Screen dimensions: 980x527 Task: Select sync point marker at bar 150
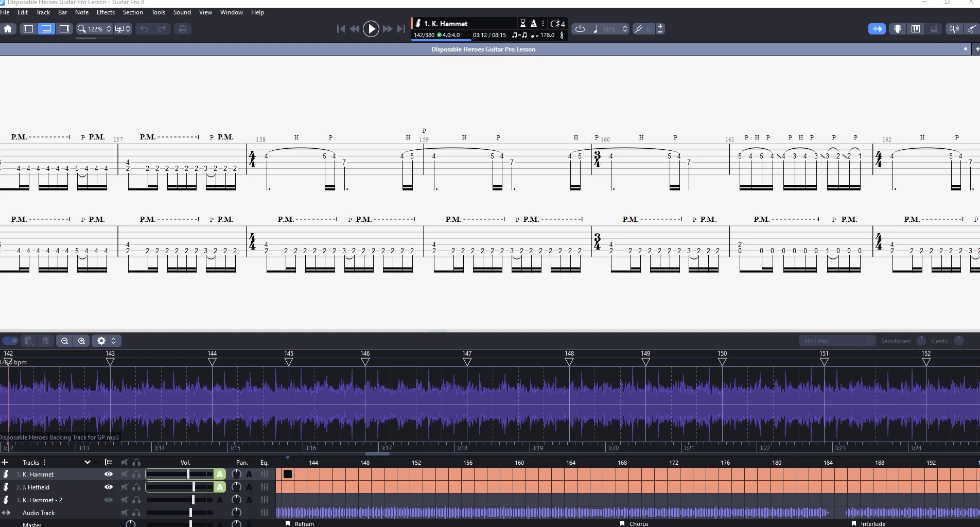click(x=722, y=362)
